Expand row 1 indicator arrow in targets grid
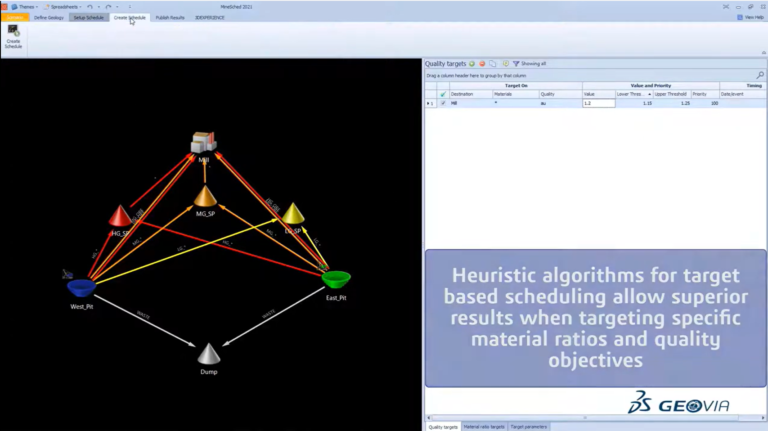The width and height of the screenshot is (768, 431). tap(428, 103)
